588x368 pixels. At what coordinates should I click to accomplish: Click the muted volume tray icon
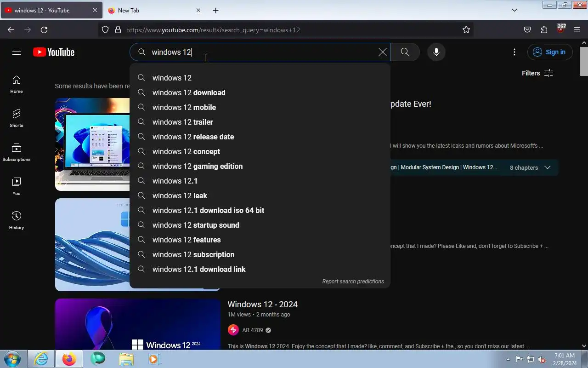tap(542, 359)
